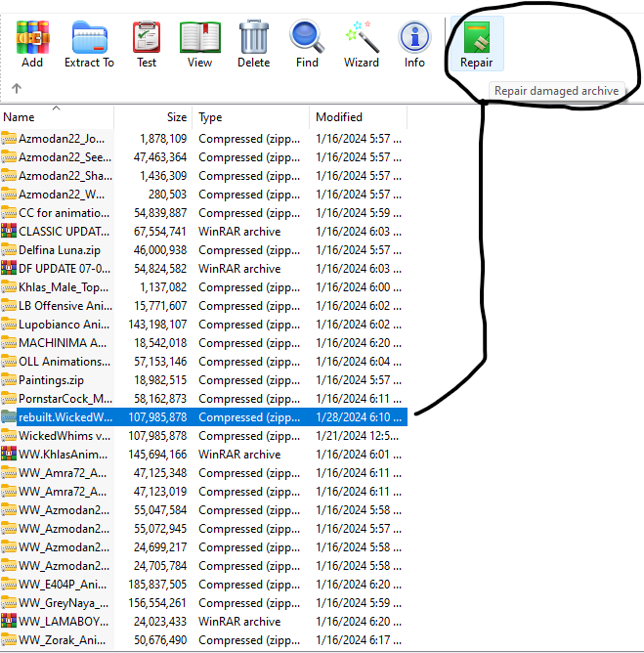
Task: Click size 24,699,217 in the WW_Azmodan2 row
Action: click(160, 547)
